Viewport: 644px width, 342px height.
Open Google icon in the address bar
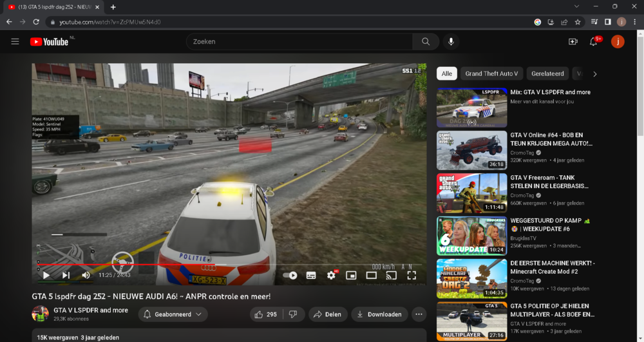point(537,22)
